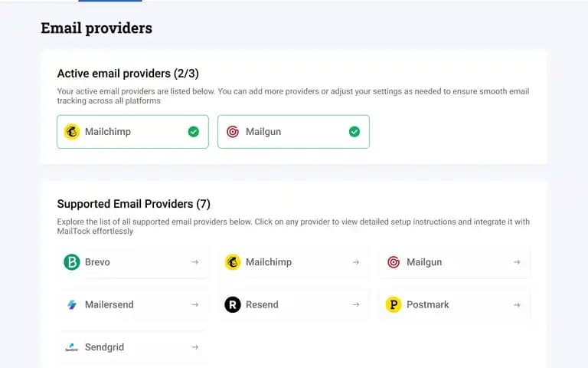Open Sendgrid setup via its arrow
Screen dimensions: 588x368
(x=195, y=347)
